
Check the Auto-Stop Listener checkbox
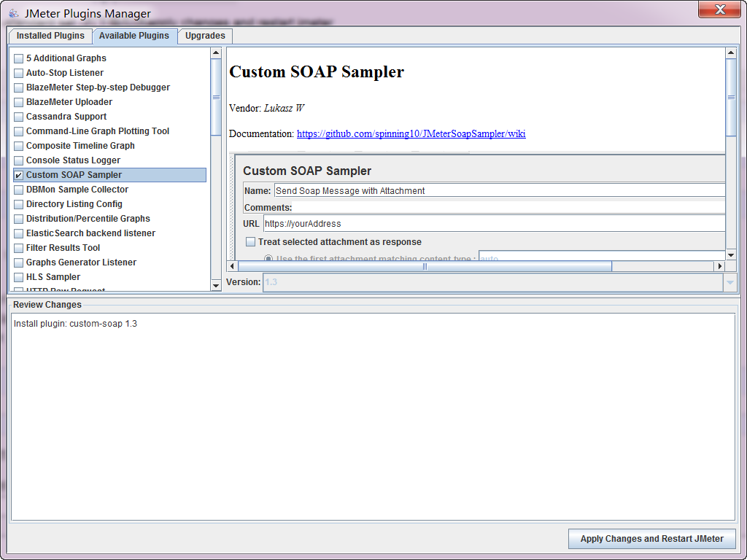(x=18, y=74)
